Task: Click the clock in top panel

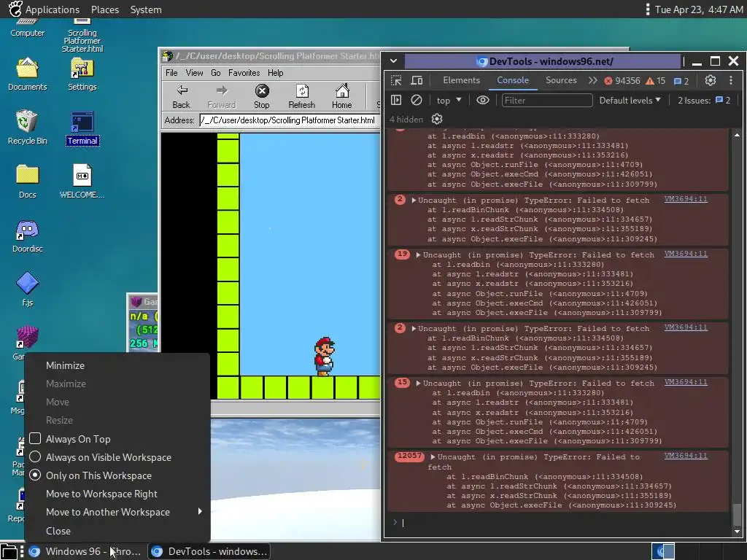Action: (698, 9)
